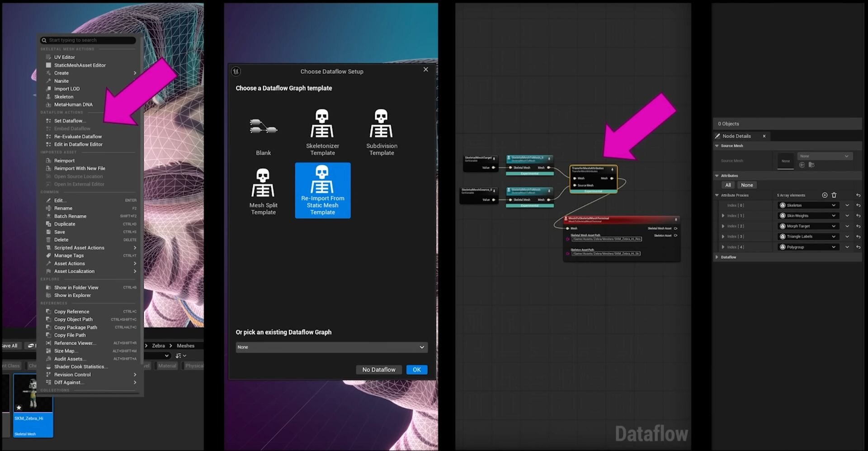Click pin icon on MeshToSkeletalMeshTerminal node header

coord(676,219)
